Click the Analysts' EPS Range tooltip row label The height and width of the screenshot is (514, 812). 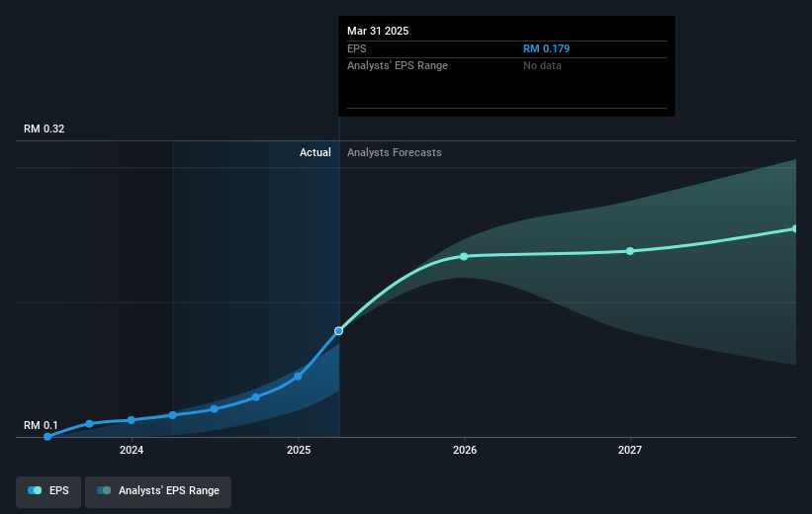click(x=398, y=66)
